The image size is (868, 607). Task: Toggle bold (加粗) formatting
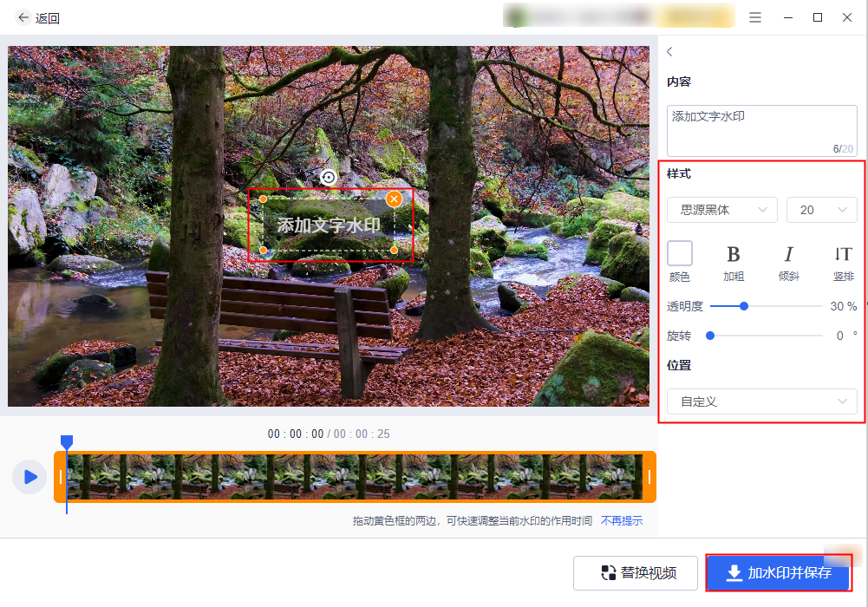(x=734, y=262)
